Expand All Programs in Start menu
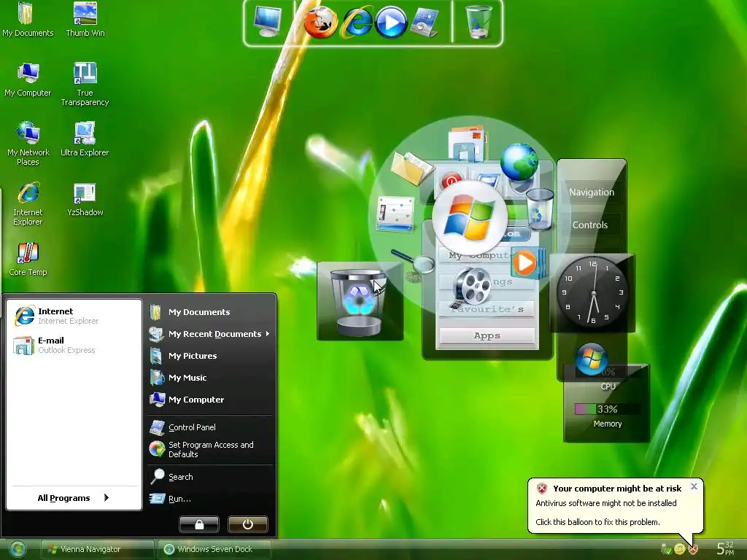 pyautogui.click(x=74, y=497)
